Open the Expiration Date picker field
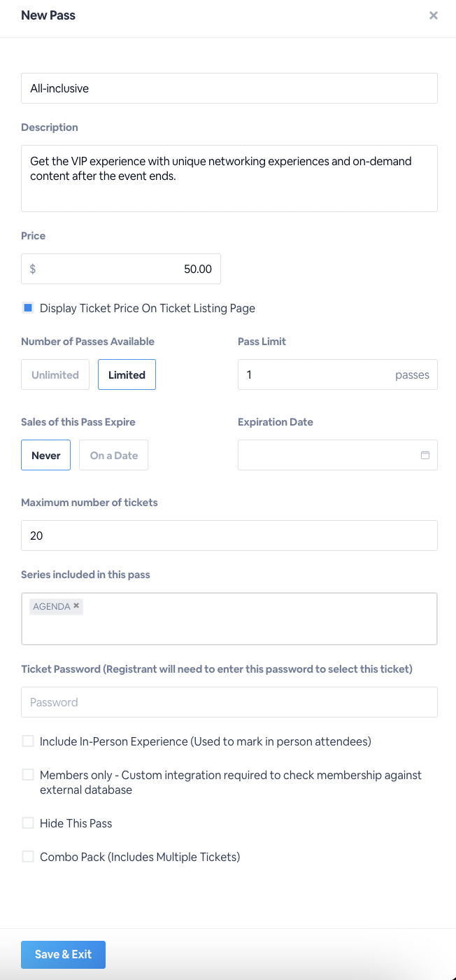Image resolution: width=456 pixels, height=980 pixels. [329, 455]
